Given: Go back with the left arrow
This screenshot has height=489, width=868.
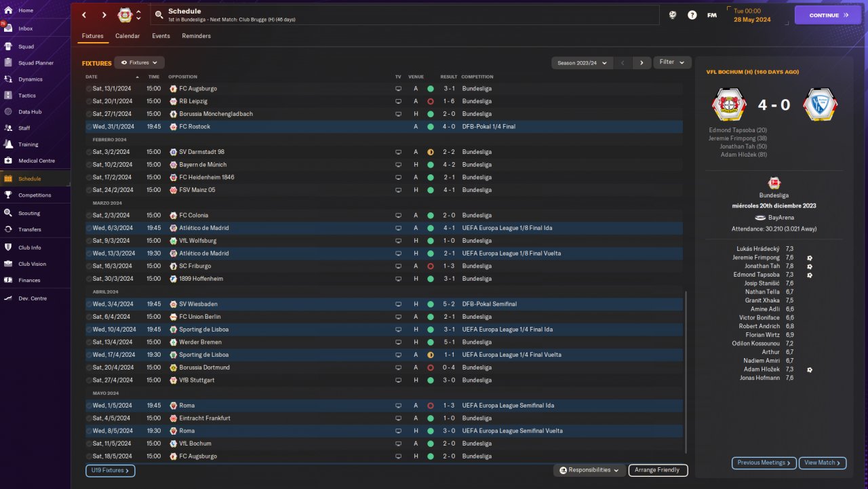Looking at the screenshot, I should 84,15.
